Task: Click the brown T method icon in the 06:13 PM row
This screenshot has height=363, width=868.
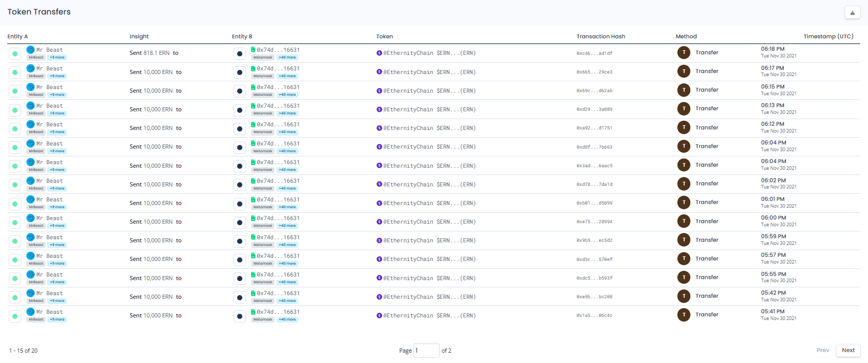Action: (684, 109)
